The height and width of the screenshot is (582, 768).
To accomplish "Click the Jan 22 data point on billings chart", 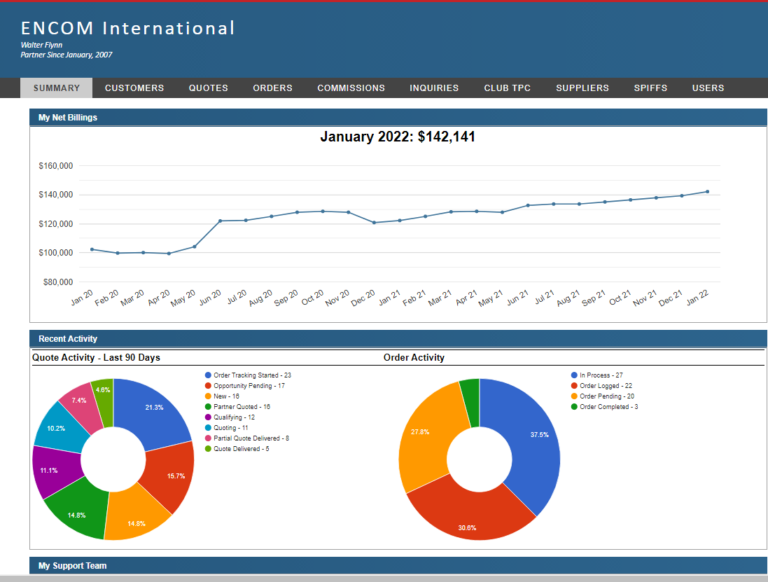I will 707,192.
